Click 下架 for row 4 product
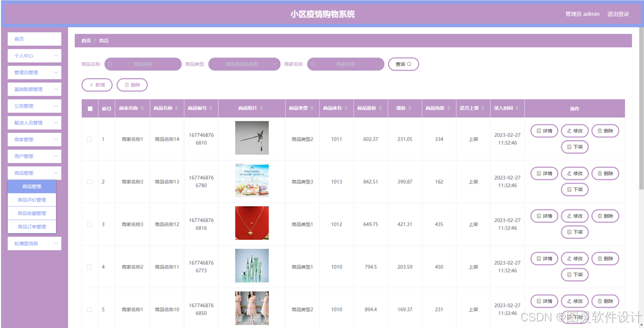Viewport: 644px width, 328px height. (x=575, y=275)
